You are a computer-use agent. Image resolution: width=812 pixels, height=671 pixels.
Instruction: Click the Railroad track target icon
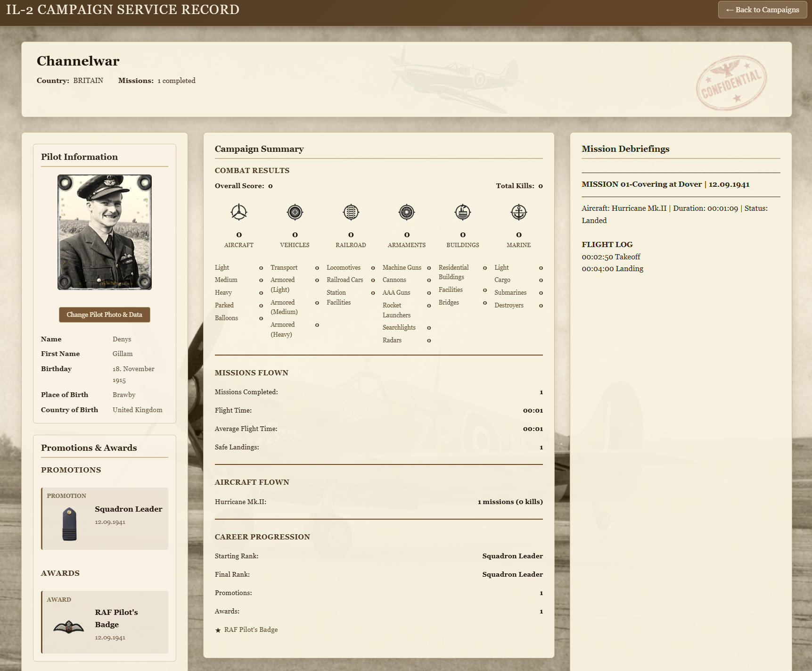coord(351,212)
